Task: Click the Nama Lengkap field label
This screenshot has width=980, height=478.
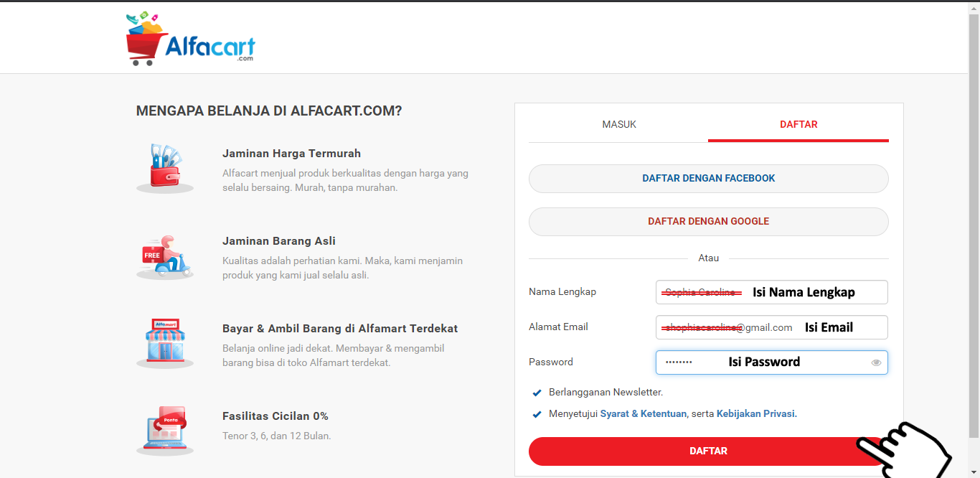Action: point(562,291)
